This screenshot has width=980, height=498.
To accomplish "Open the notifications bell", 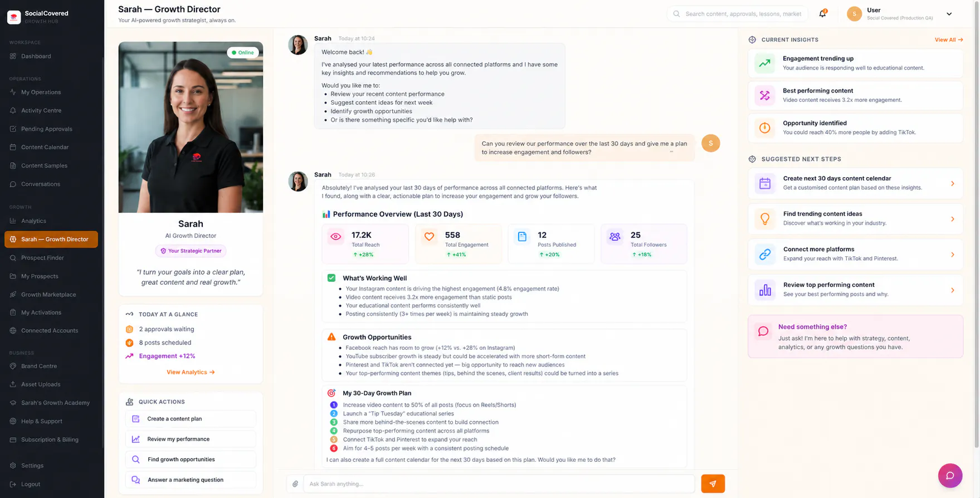I will tap(822, 14).
